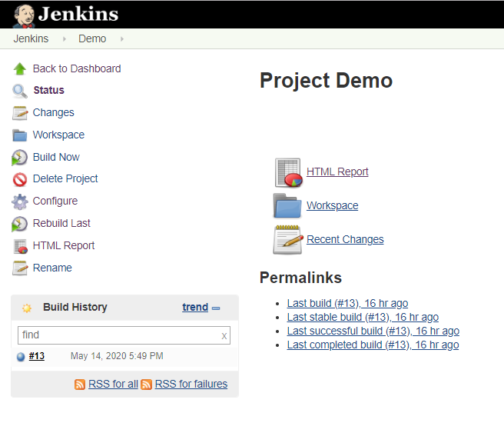Open the Jenkins breadcrumb link
Image resolution: width=504 pixels, height=423 pixels.
(31, 38)
